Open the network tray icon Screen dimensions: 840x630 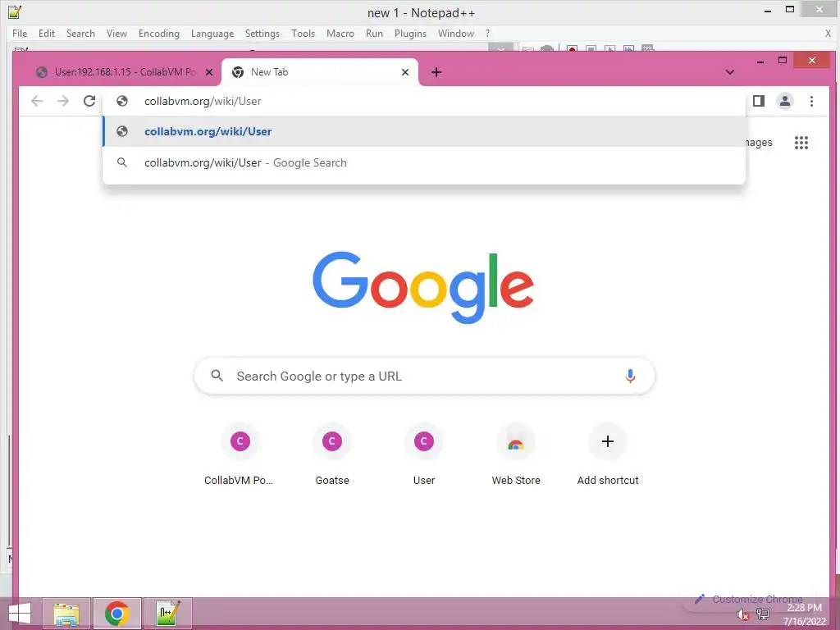763,614
